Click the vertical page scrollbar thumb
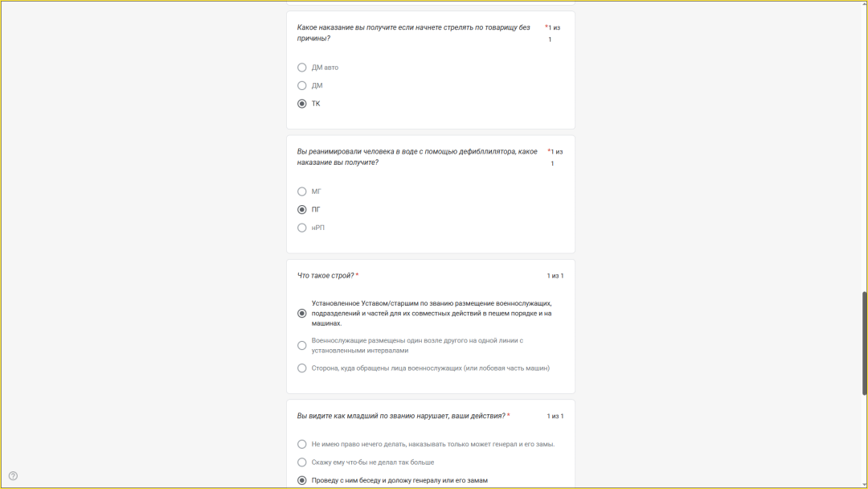This screenshot has height=489, width=868. pyautogui.click(x=865, y=343)
